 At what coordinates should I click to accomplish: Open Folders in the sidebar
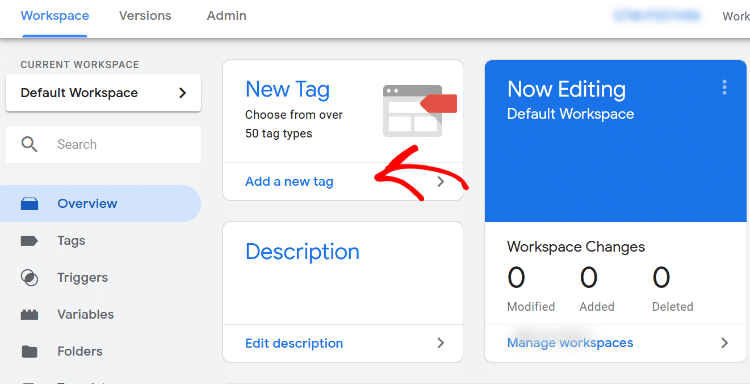click(79, 351)
